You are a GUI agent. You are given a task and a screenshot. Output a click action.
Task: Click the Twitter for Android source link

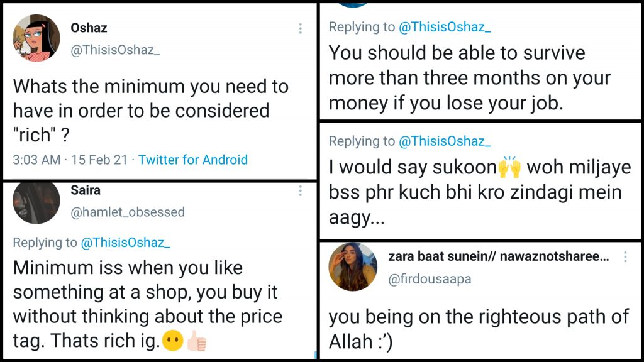(x=193, y=160)
